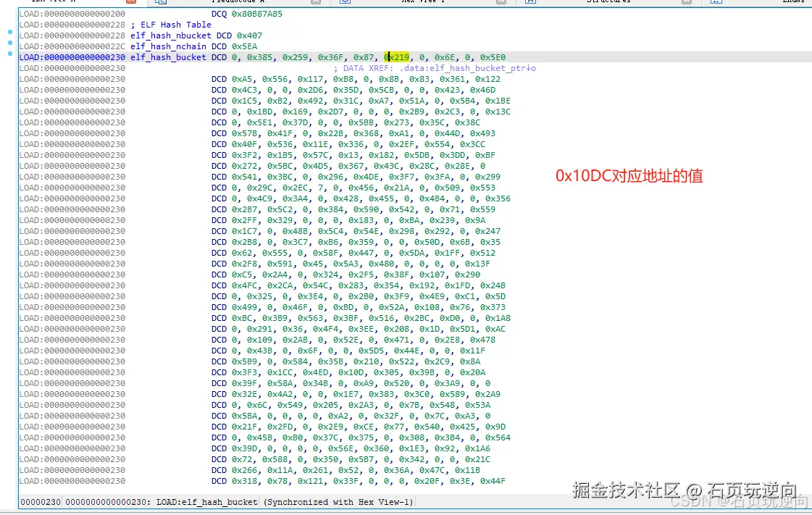Click the 0x20A value
812x515 pixels.
click(472, 372)
